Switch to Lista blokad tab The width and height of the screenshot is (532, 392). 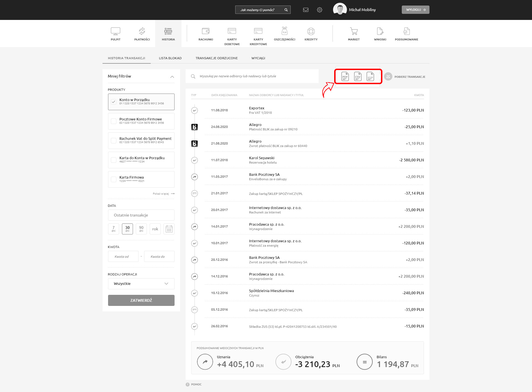pos(170,58)
